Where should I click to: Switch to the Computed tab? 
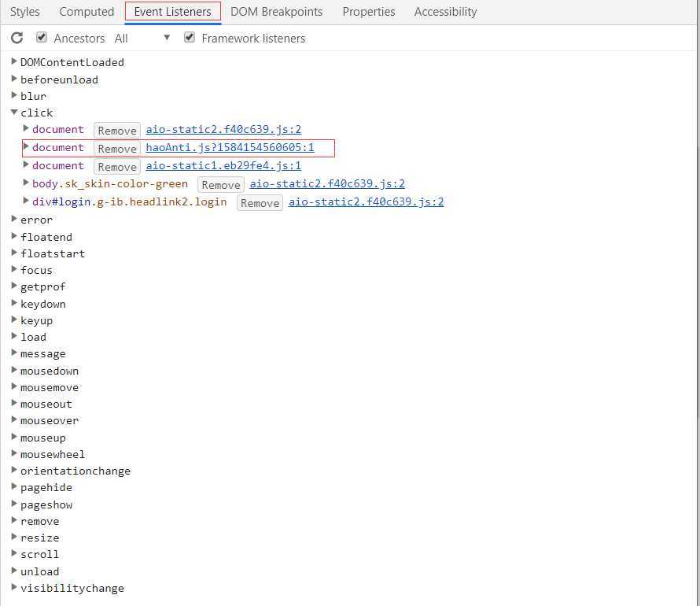pos(87,12)
